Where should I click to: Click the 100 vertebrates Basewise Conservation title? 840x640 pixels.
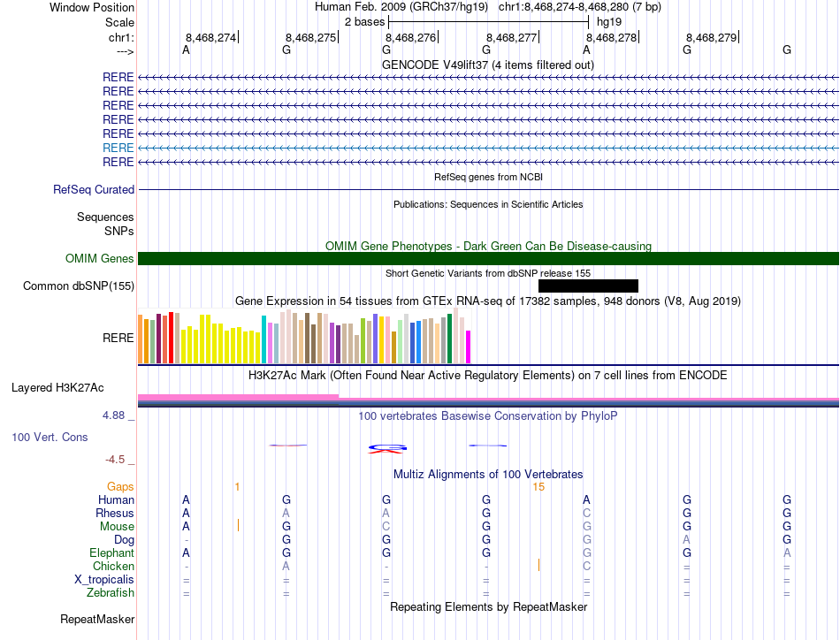click(x=487, y=415)
